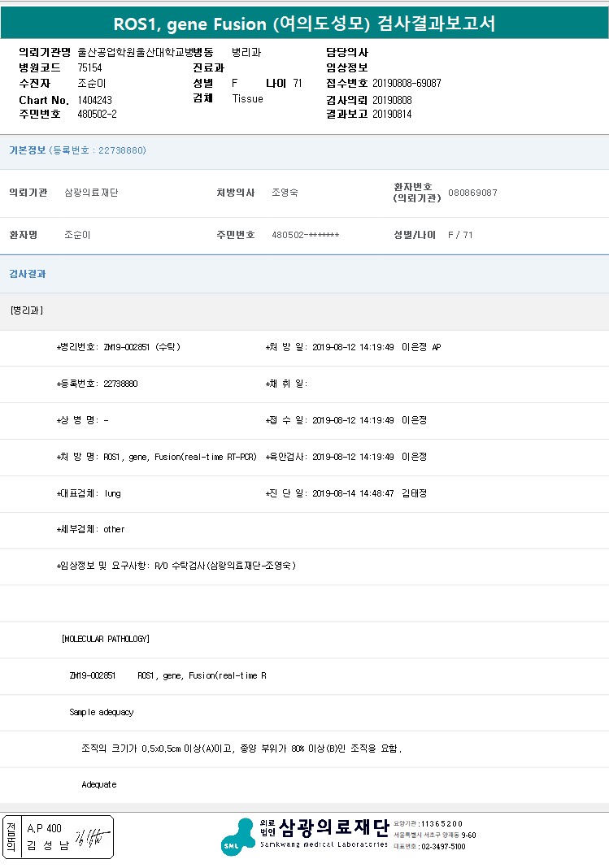Click the masked 주민번호 480502-*******
609x868 pixels.
click(305, 235)
